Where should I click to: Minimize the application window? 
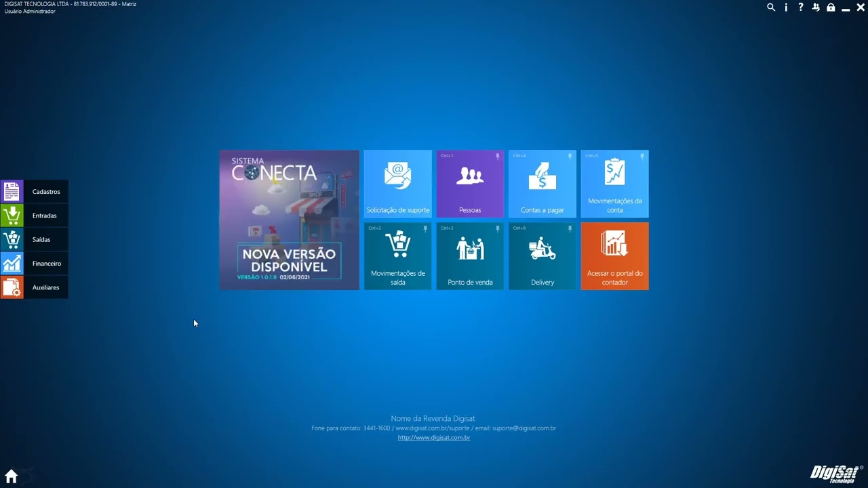pyautogui.click(x=846, y=8)
